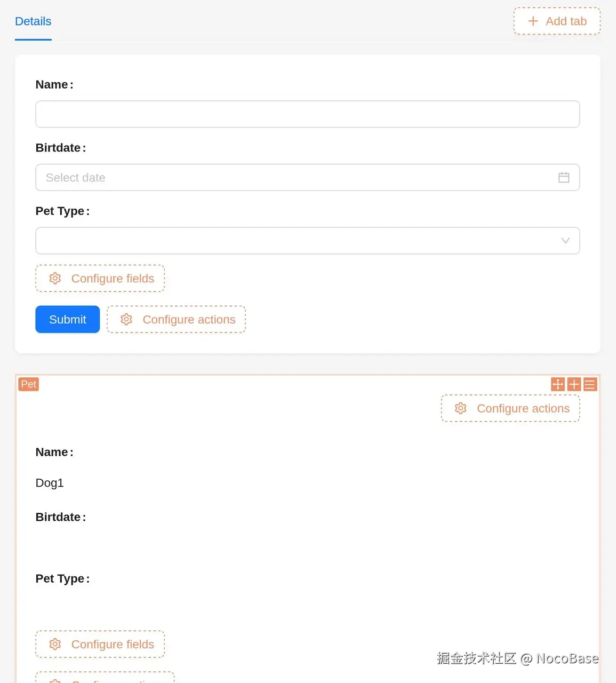Submit the form
Image resolution: width=616 pixels, height=683 pixels.
(x=68, y=320)
